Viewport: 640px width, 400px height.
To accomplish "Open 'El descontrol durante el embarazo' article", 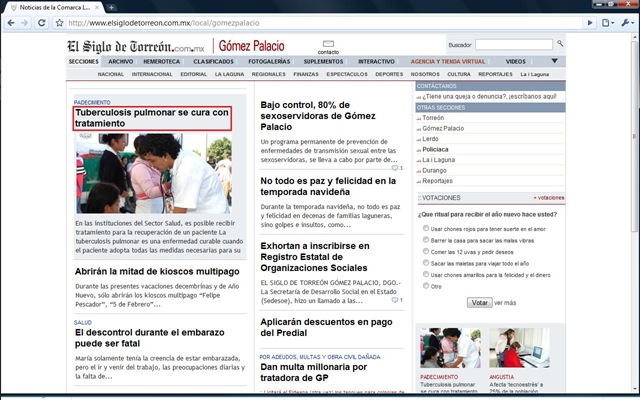I will click(149, 338).
